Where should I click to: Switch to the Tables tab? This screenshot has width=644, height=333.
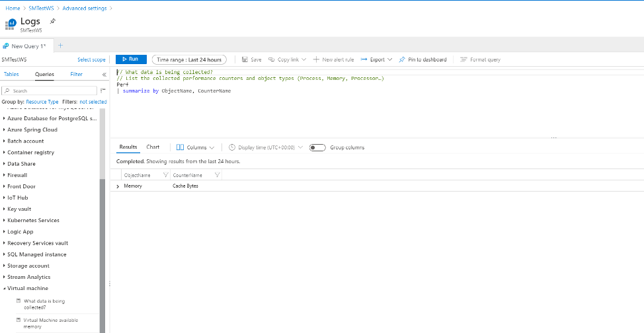(11, 74)
